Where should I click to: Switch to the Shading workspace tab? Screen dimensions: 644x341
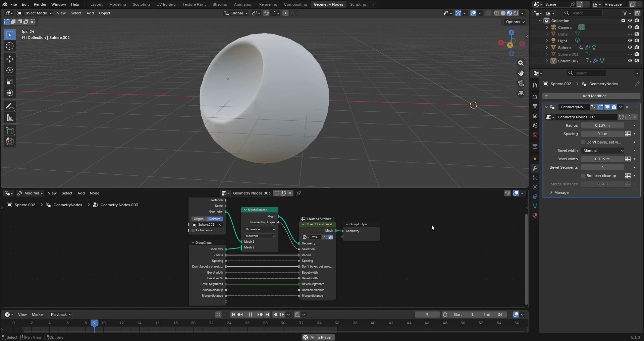[220, 4]
